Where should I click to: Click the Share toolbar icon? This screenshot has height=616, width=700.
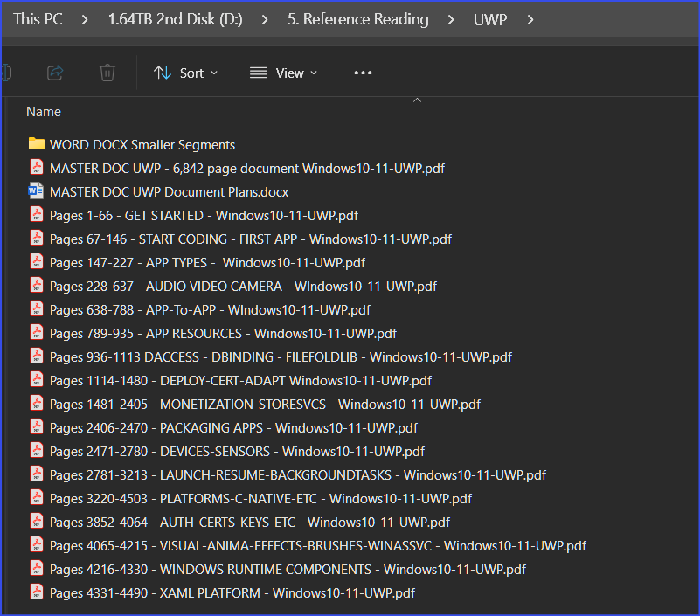point(55,73)
